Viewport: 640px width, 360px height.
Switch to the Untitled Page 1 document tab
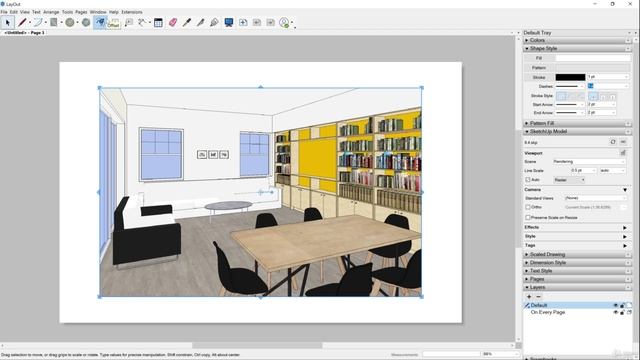pos(24,32)
